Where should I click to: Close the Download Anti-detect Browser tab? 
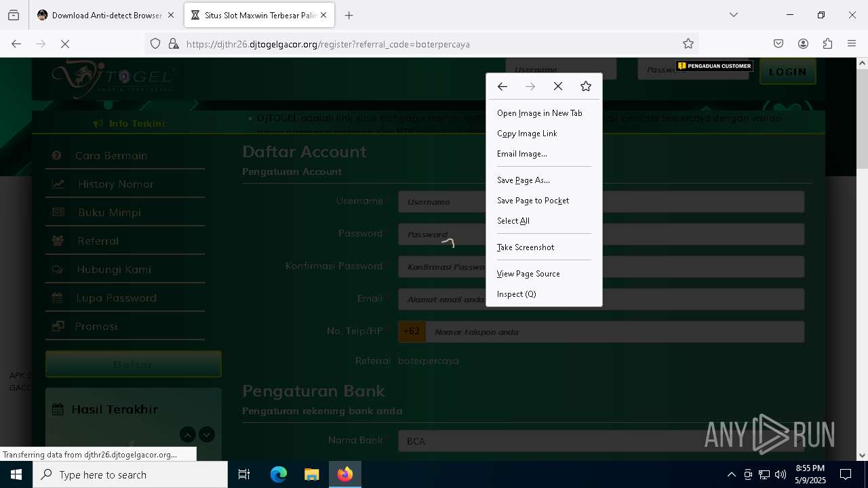pos(171,15)
